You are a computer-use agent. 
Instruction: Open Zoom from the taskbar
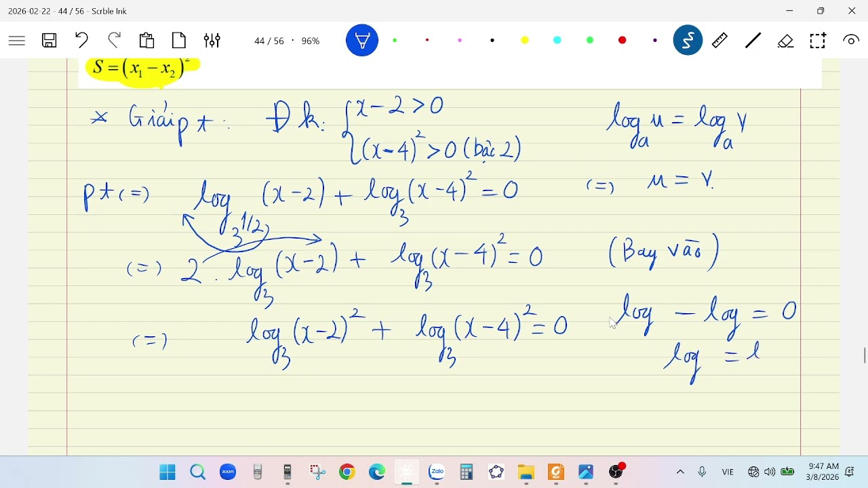[x=228, y=472]
